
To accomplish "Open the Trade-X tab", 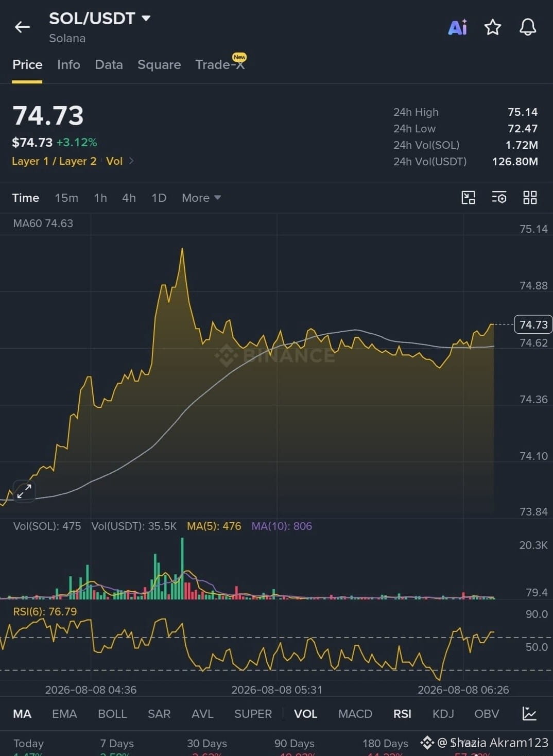I will [x=220, y=64].
